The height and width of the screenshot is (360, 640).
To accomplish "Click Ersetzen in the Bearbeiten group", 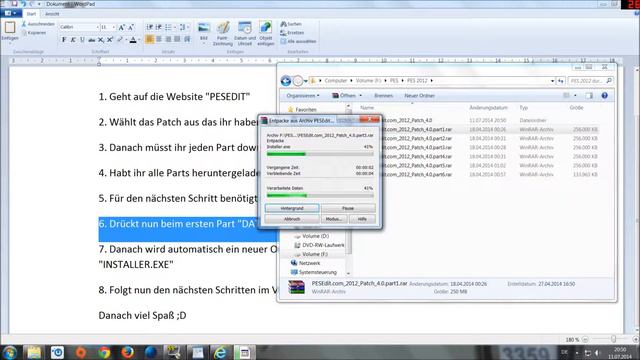I will click(x=292, y=33).
